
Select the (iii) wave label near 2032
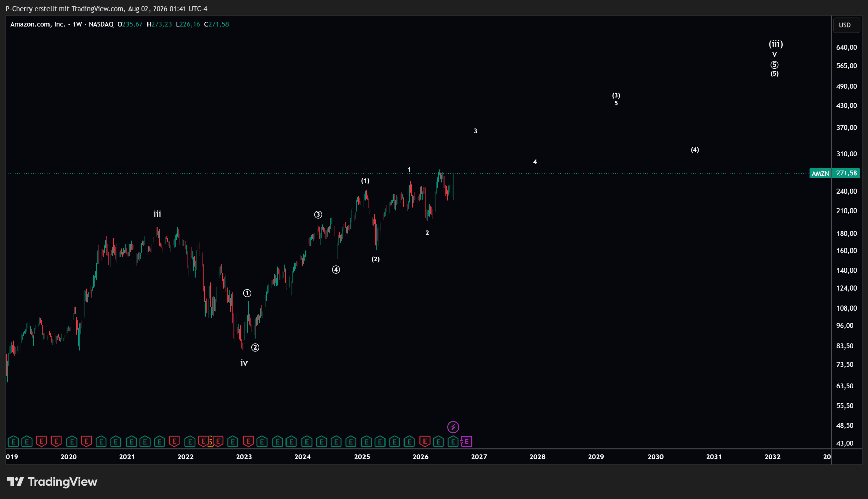click(x=775, y=44)
